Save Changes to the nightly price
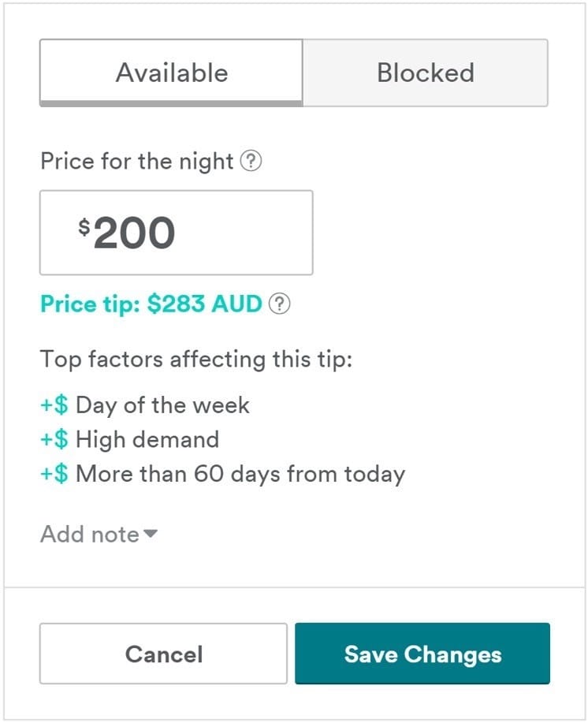 point(422,654)
